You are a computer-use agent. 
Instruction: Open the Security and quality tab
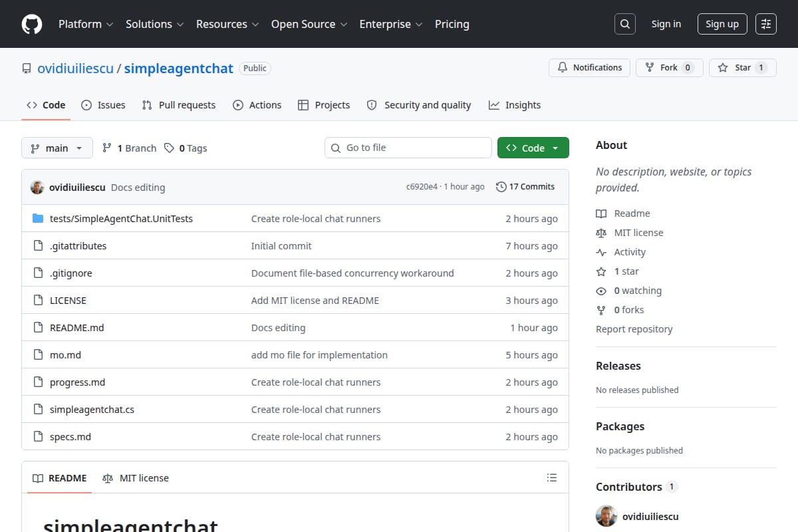click(419, 105)
